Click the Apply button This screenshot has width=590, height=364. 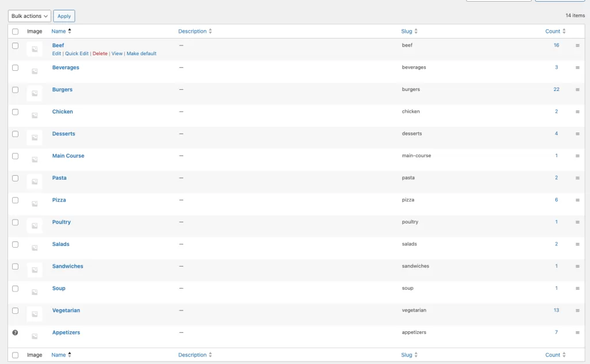[x=64, y=16]
